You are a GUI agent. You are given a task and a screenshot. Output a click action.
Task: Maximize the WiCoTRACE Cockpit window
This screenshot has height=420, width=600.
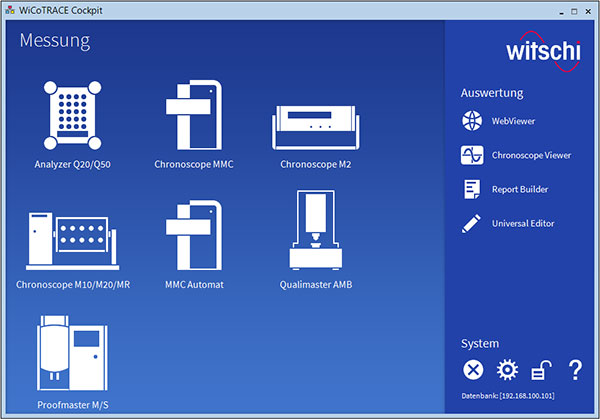point(574,11)
